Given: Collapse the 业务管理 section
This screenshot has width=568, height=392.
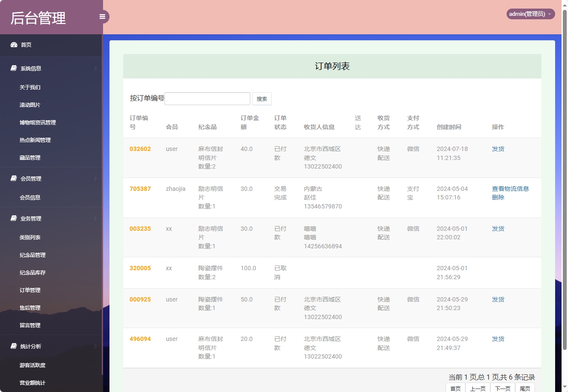Looking at the screenshot, I should tap(95, 218).
